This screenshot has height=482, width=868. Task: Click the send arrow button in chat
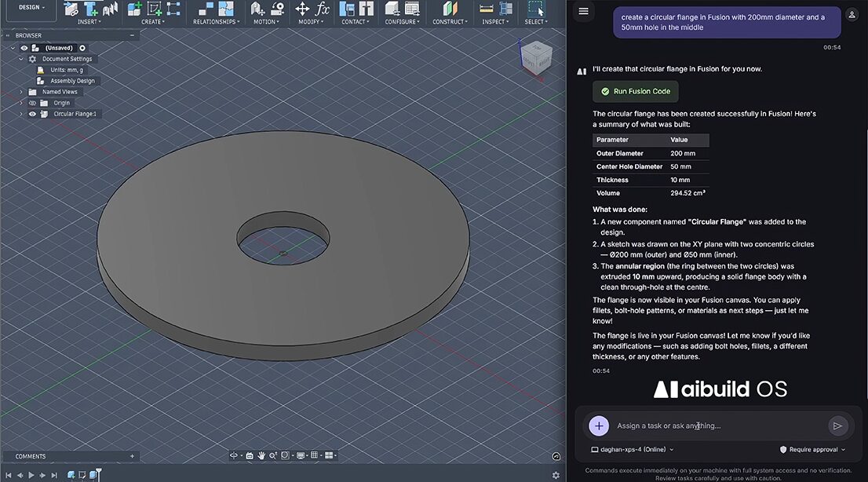click(x=837, y=425)
